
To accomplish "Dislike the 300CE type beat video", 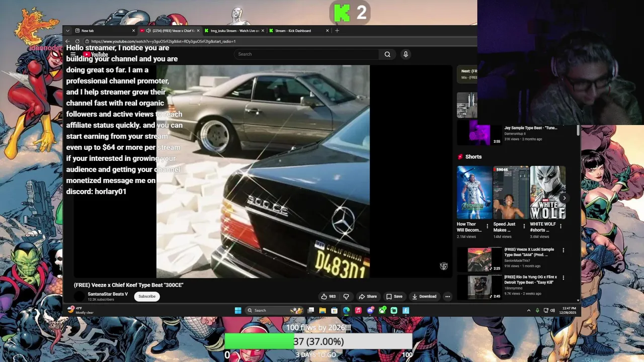I will pyautogui.click(x=346, y=296).
